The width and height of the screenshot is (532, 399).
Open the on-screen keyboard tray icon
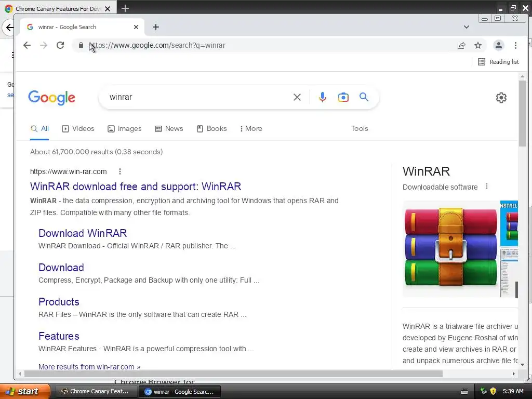(464, 392)
